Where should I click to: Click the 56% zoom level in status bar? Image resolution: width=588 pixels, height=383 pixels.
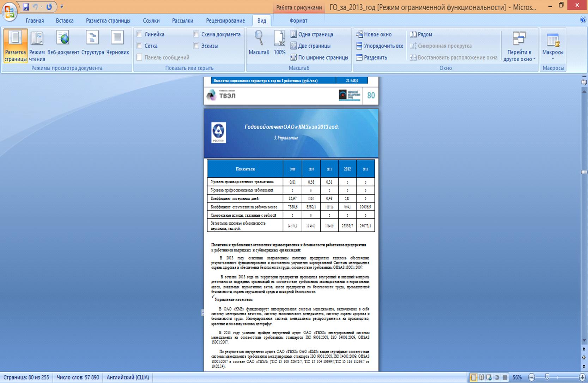coord(517,377)
